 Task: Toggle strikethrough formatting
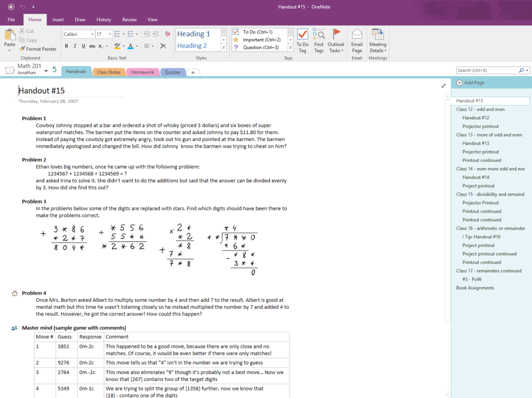(92, 46)
